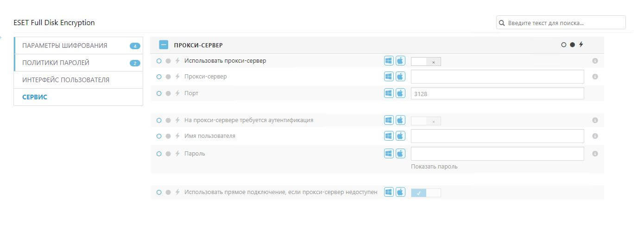
Task: Click the Apple icon in the аутентификация row
Action: 400,120
